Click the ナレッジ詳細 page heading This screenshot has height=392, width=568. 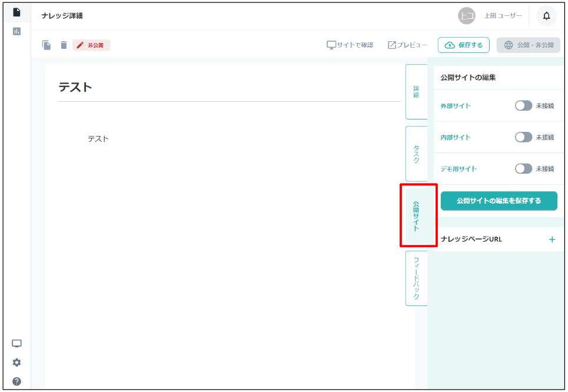(62, 16)
